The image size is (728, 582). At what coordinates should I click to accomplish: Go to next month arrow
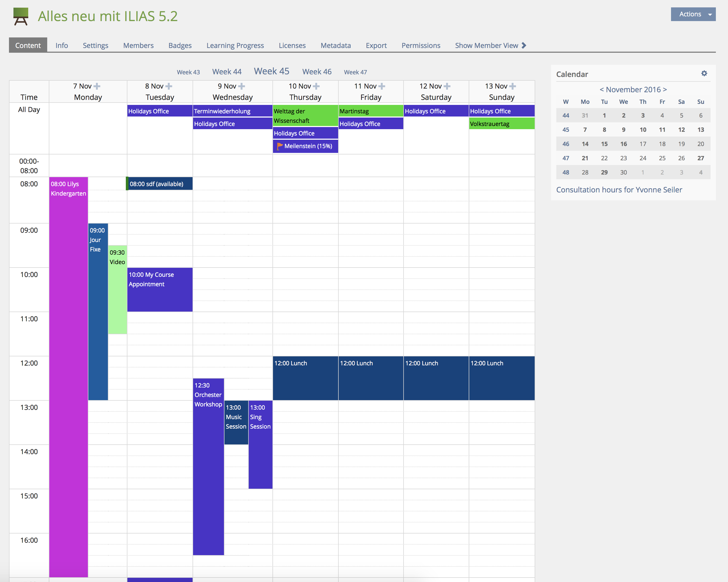click(665, 89)
